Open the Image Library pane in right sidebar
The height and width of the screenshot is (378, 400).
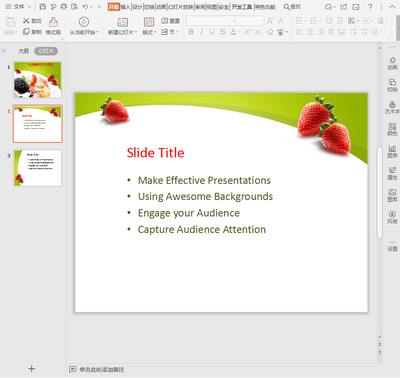(392, 195)
